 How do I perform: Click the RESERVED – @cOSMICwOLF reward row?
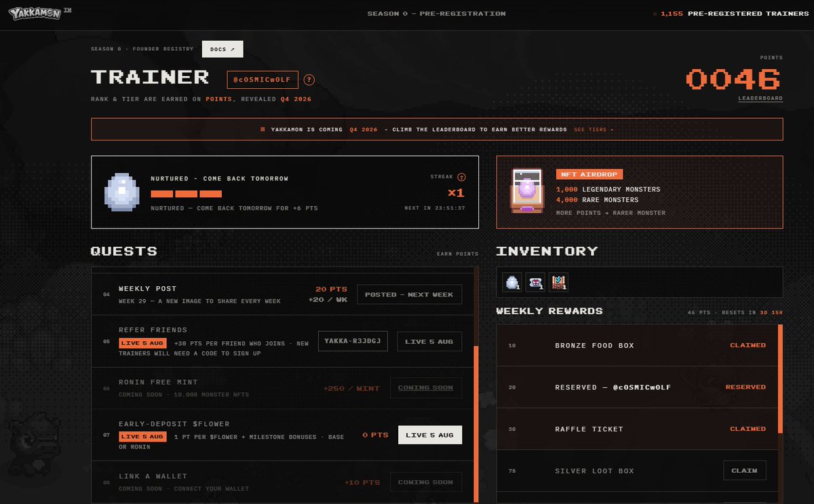pyautogui.click(x=638, y=387)
